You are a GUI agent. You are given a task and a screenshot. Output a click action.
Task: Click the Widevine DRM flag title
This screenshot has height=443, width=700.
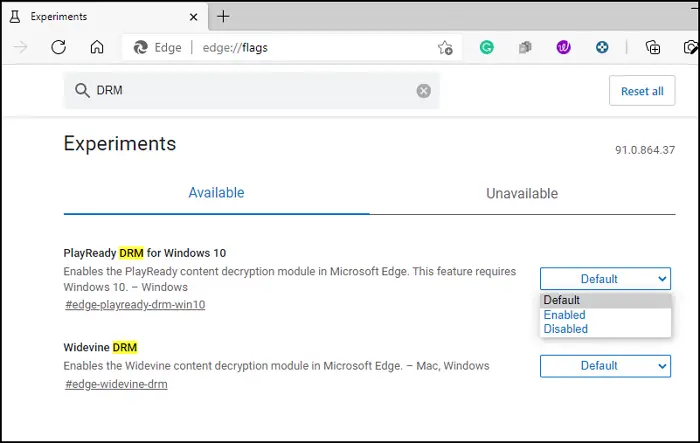(x=100, y=347)
